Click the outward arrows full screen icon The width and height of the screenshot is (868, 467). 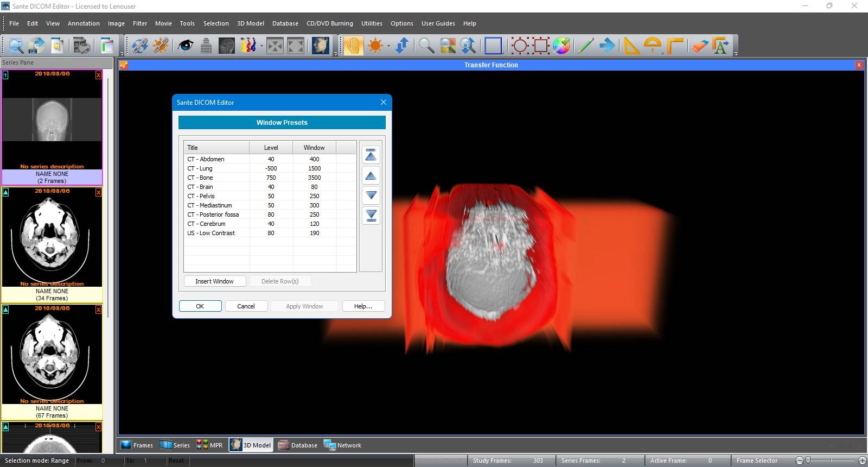pyautogui.click(x=296, y=46)
